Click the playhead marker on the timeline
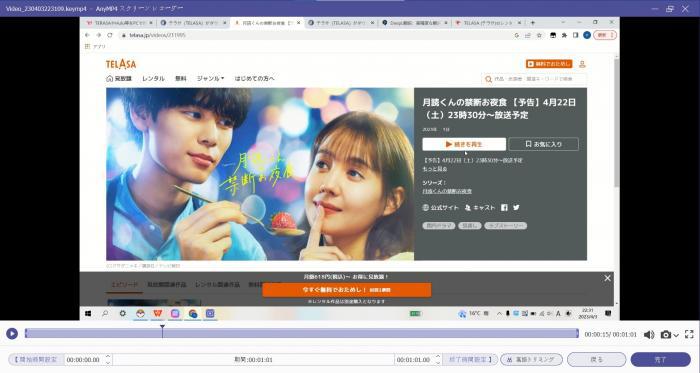Screen dimensions: 700x373 click(x=162, y=331)
